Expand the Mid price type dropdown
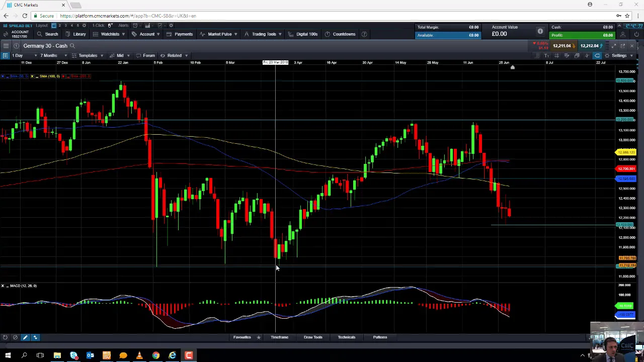The width and height of the screenshot is (644, 362). [120, 55]
